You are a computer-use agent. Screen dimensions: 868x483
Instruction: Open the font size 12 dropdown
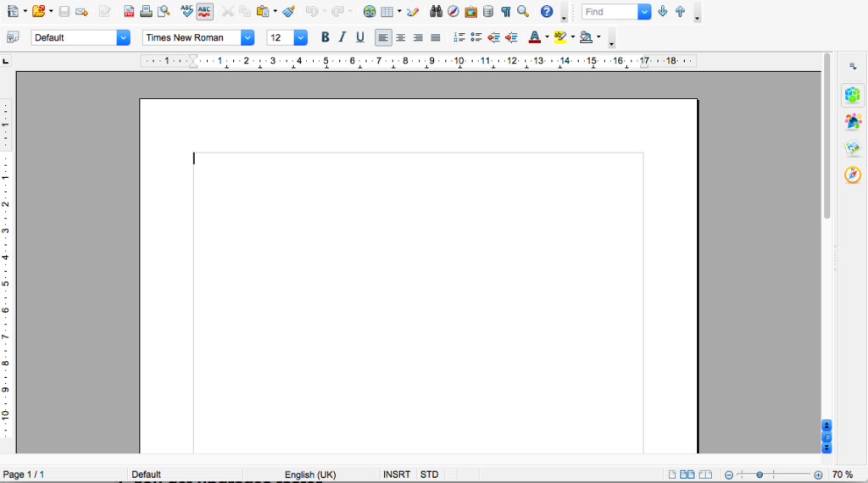pos(300,37)
